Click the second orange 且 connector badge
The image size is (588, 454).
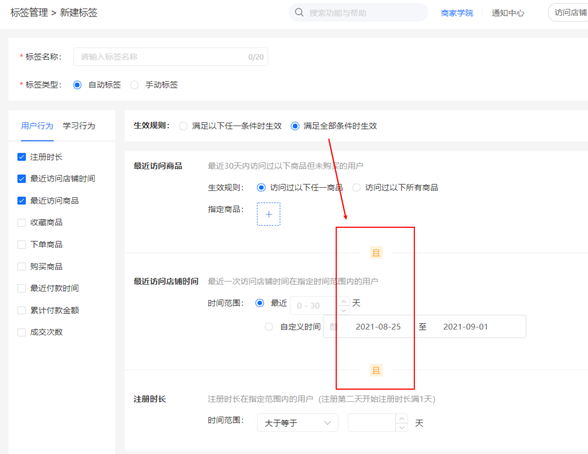click(x=376, y=370)
